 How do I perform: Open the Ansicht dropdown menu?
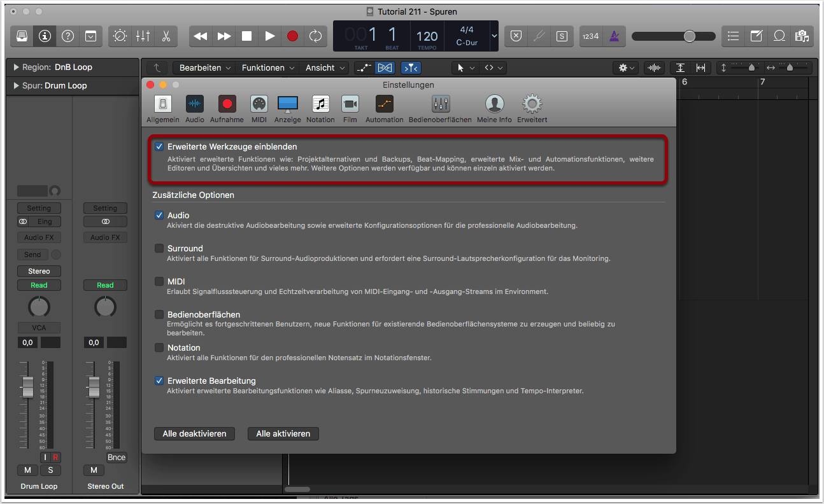point(325,67)
